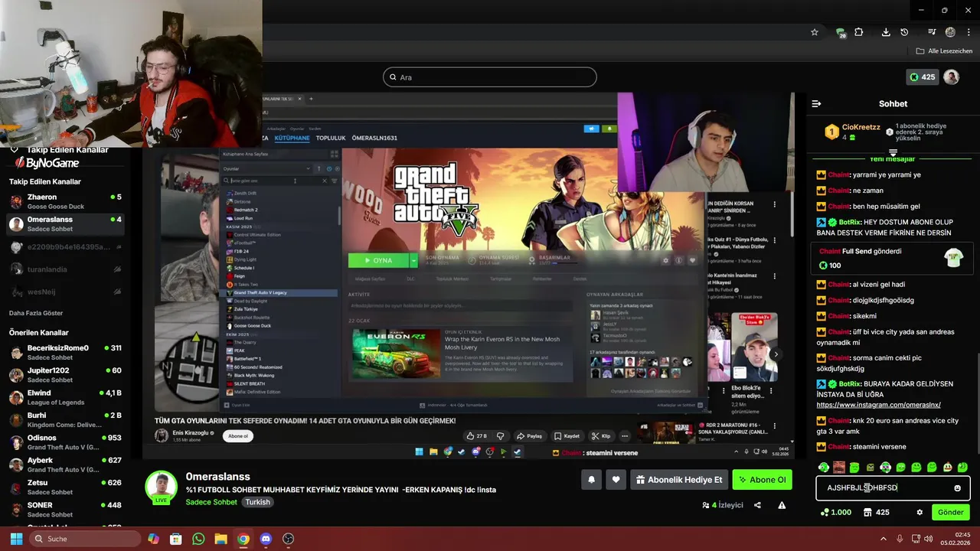The image size is (980, 551).
Task: Open the Sadece Sohbet category link
Action: point(211,502)
